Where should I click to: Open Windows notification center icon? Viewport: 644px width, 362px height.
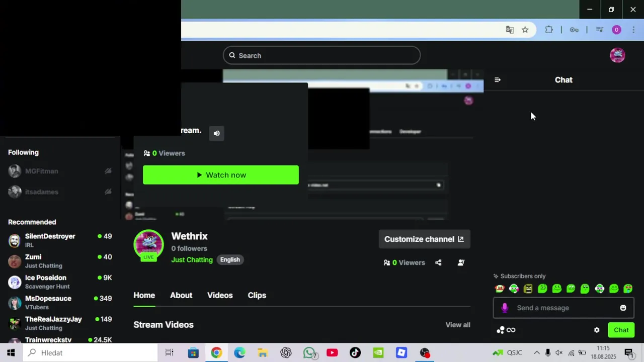click(629, 353)
